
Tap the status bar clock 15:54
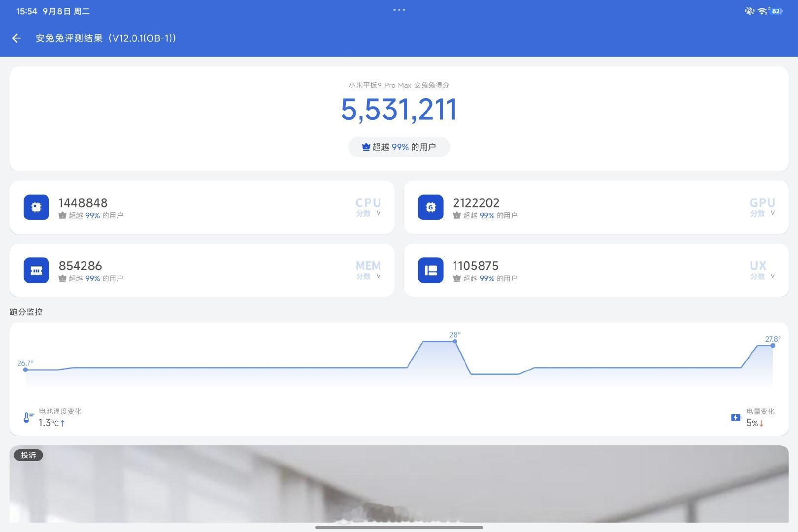pyautogui.click(x=27, y=11)
